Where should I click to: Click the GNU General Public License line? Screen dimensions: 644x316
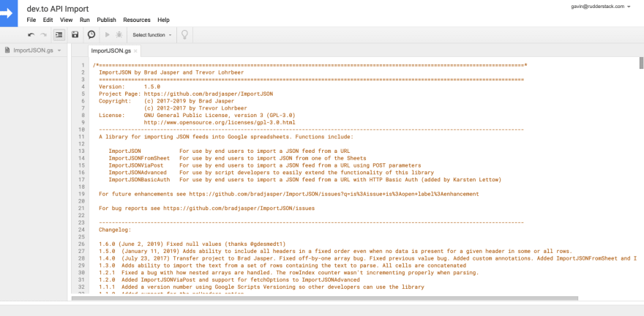click(x=220, y=116)
